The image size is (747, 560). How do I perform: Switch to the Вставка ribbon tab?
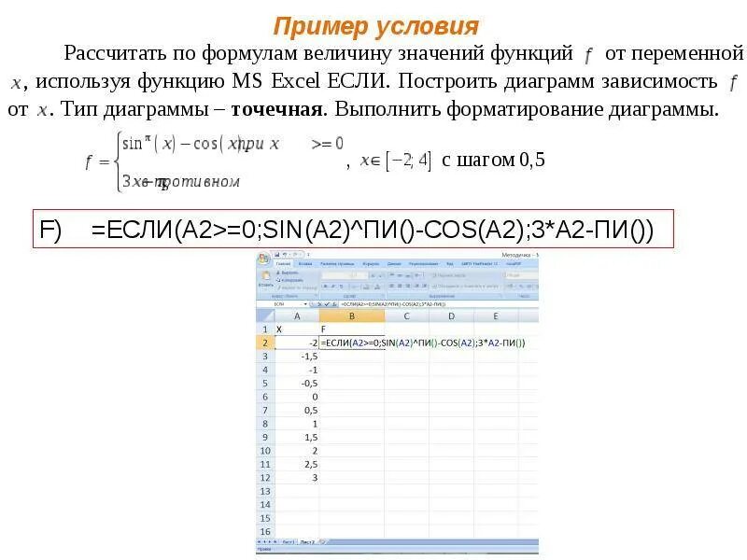(x=305, y=264)
